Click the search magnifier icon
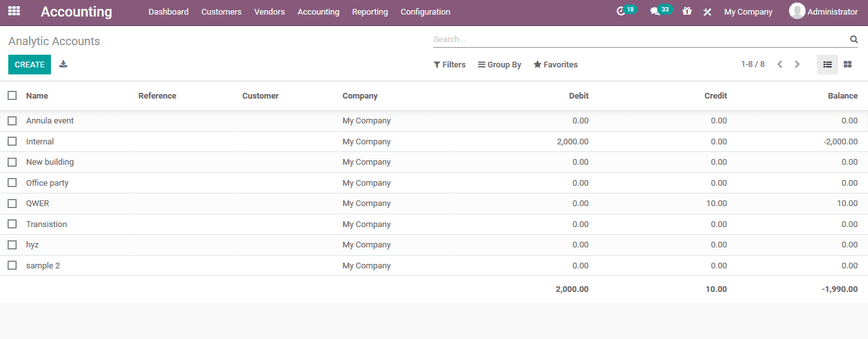The width and height of the screenshot is (868, 339). pyautogui.click(x=854, y=39)
